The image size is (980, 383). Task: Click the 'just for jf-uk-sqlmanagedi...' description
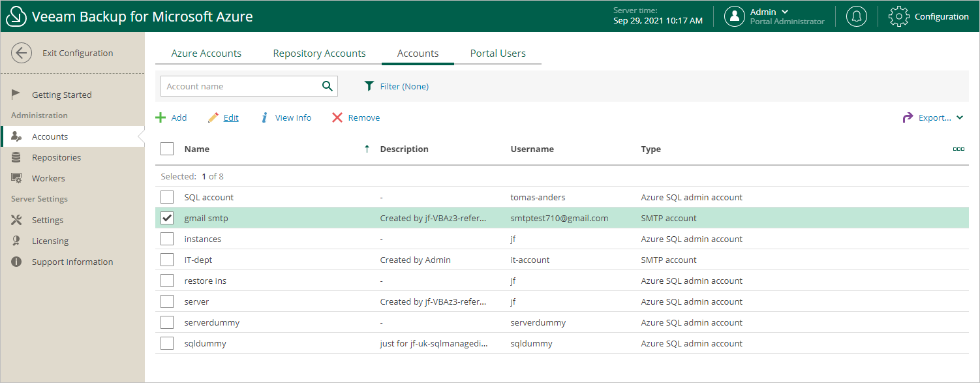click(433, 344)
